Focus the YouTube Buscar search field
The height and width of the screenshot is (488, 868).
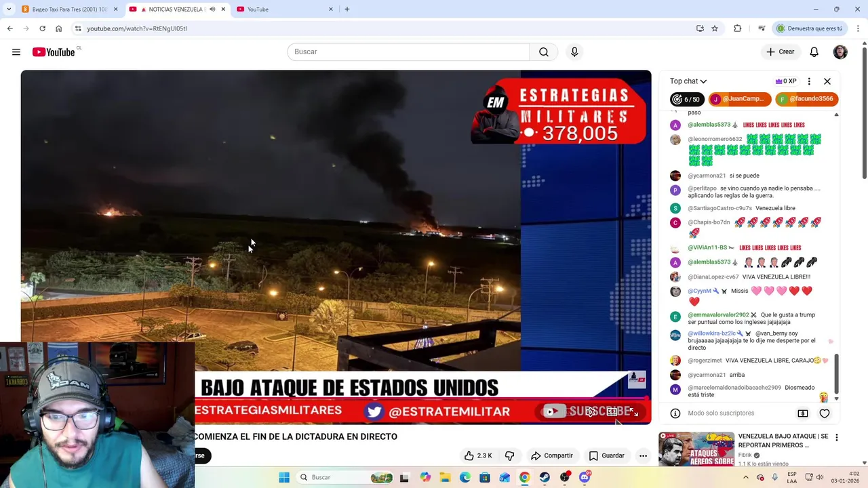408,52
